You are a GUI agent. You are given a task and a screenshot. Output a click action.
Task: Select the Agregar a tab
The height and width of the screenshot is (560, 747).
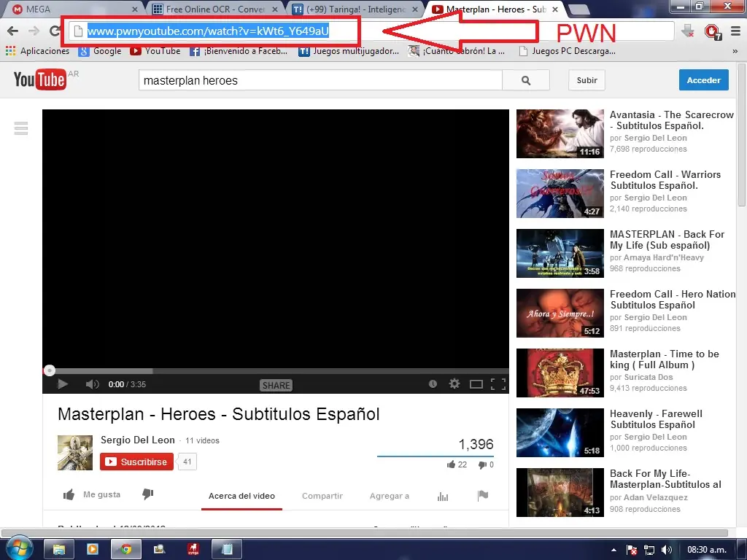tap(390, 496)
